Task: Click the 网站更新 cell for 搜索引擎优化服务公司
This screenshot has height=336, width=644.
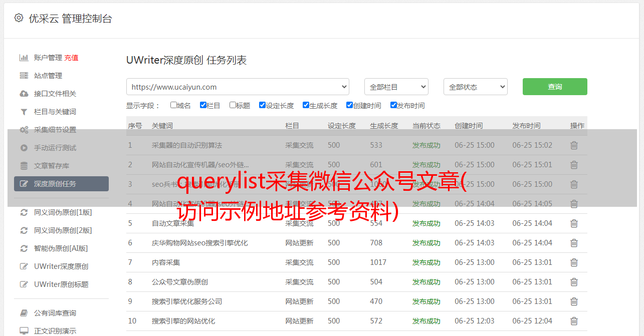Action: pos(299,301)
